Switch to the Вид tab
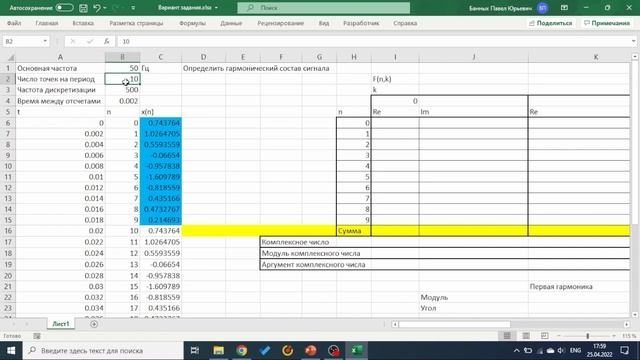 [x=324, y=23]
